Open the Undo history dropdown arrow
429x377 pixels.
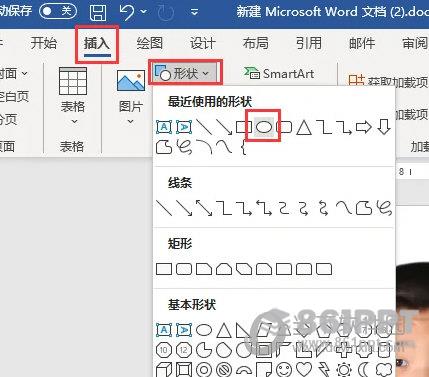(144, 12)
